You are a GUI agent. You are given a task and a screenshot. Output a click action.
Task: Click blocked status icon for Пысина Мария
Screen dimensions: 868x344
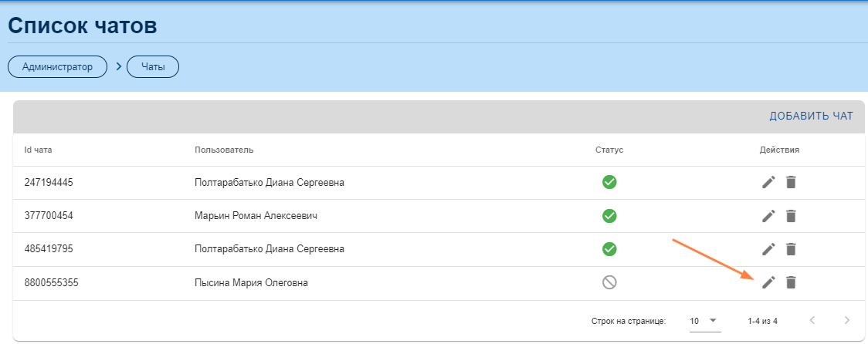point(609,283)
